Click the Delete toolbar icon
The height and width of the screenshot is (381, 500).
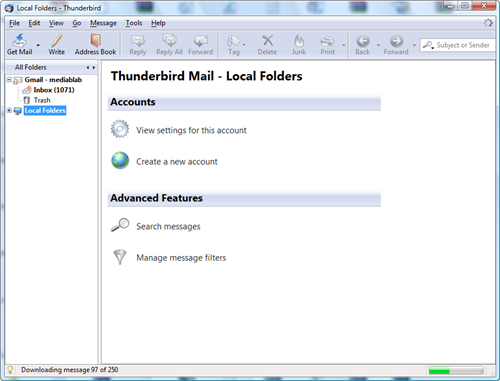(267, 41)
